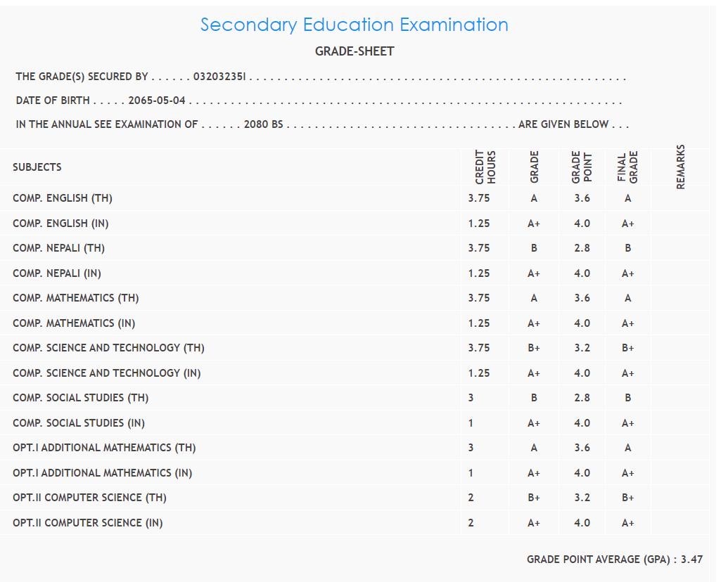Click the date of birth 2065-05-04
Image resolution: width=728 pixels, height=582 pixels.
[x=157, y=101]
